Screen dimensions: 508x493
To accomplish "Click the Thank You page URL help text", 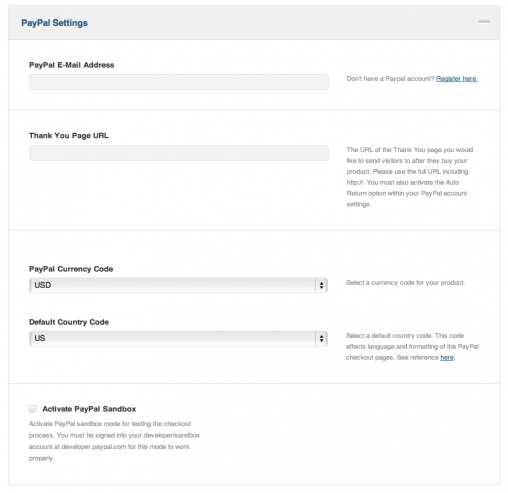I will tap(410, 177).
